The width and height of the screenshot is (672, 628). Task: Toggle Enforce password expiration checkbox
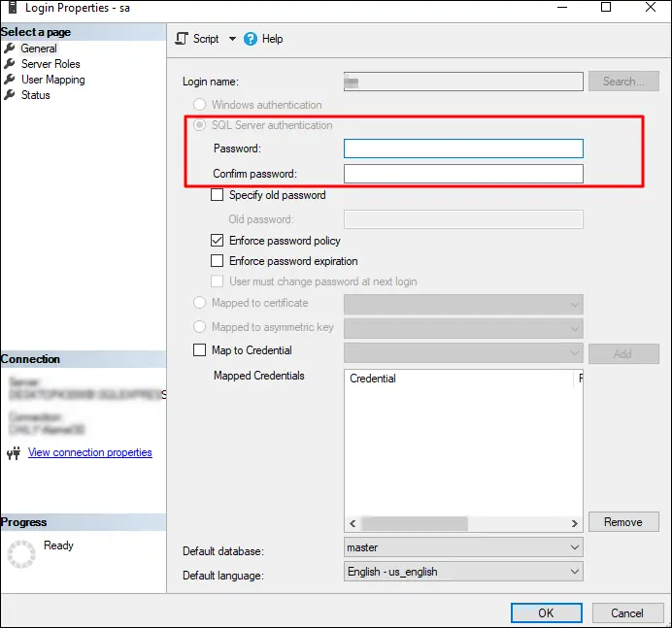coord(218,261)
